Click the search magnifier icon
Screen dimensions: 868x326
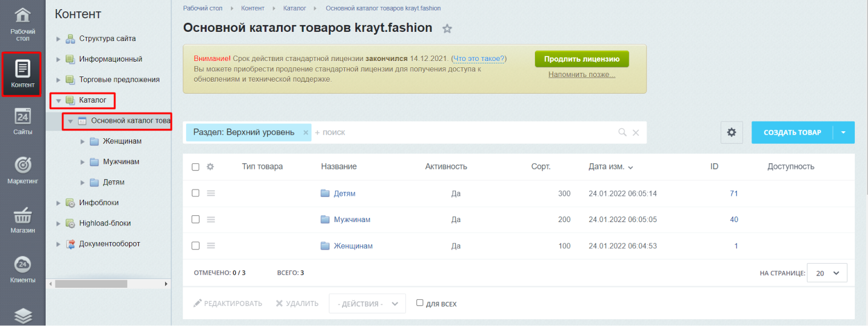[622, 132]
